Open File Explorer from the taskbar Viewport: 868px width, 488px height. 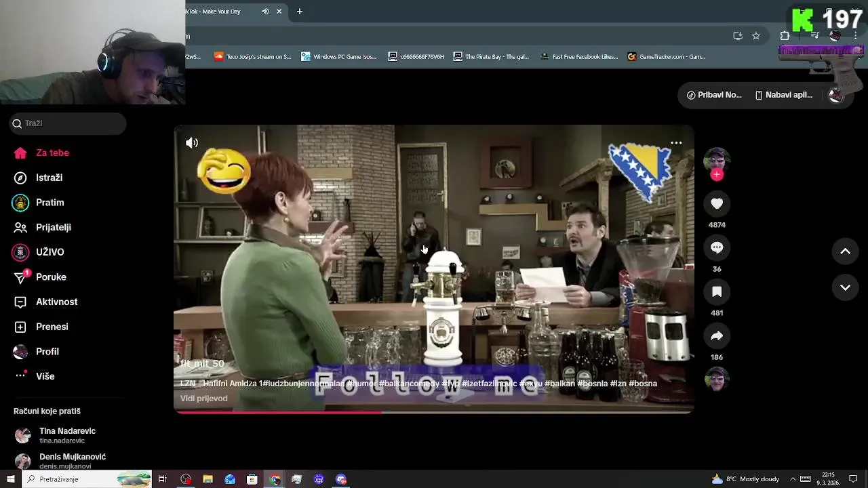click(208, 479)
